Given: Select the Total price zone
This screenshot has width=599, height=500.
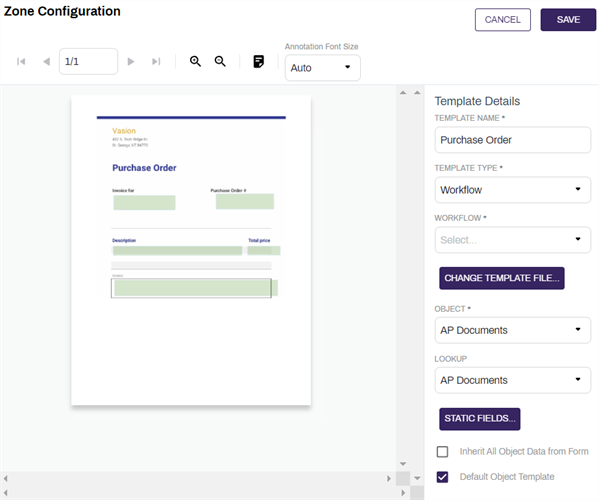Looking at the screenshot, I should tap(264, 251).
